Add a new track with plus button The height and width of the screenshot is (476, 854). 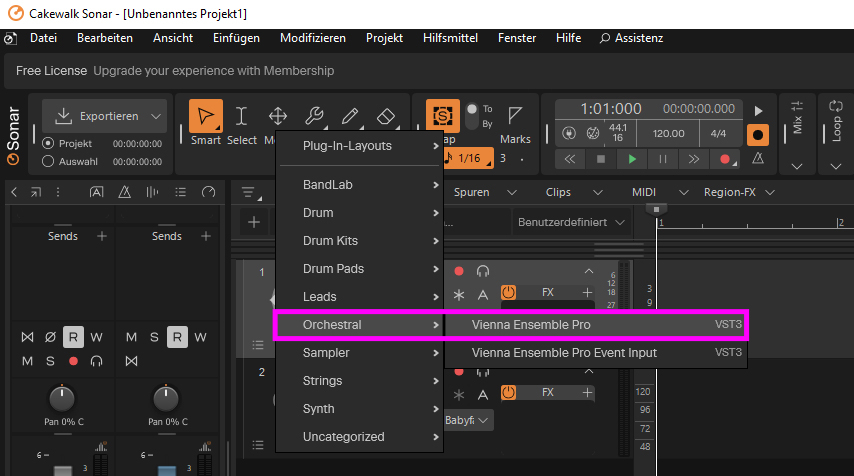tap(254, 222)
